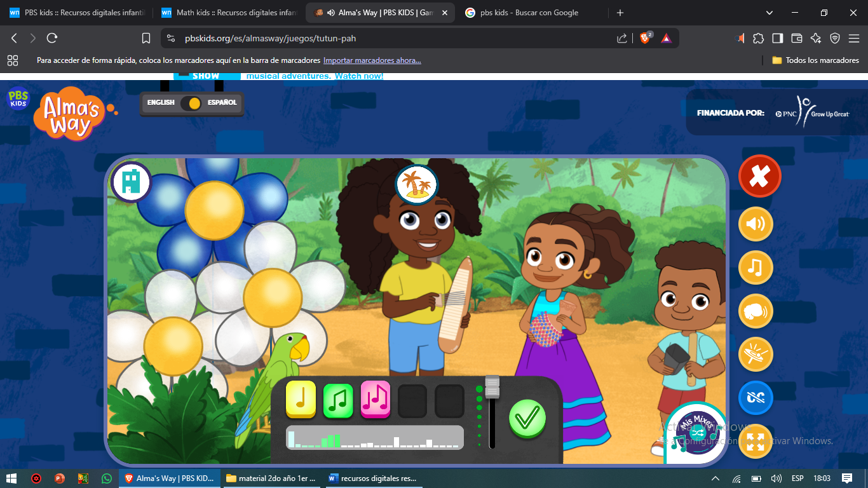Switch the English/Español language toggle
The height and width of the screenshot is (488, 868).
click(x=191, y=103)
